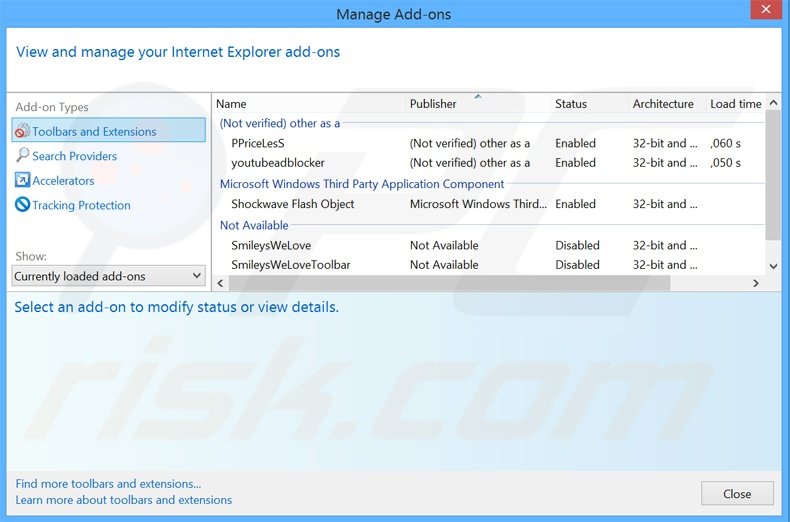Click the Microsoft Windows Third... publisher cell
This screenshot has width=790, height=522.
coord(478,204)
